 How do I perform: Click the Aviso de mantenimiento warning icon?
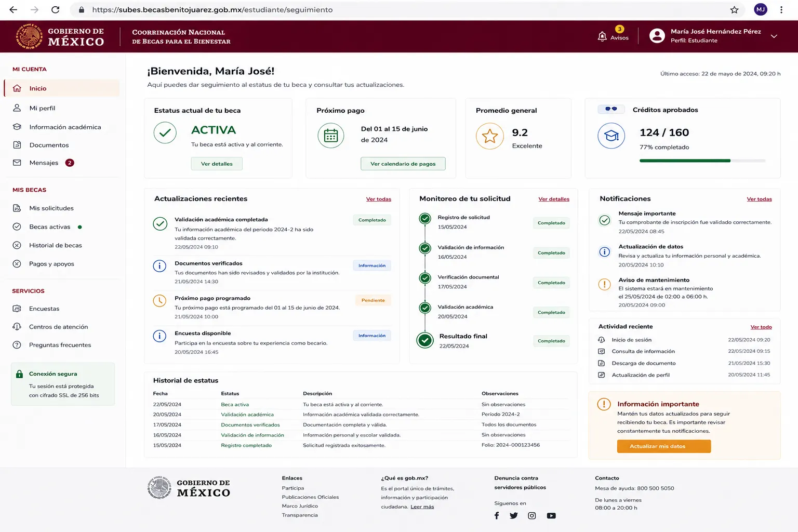[604, 284]
